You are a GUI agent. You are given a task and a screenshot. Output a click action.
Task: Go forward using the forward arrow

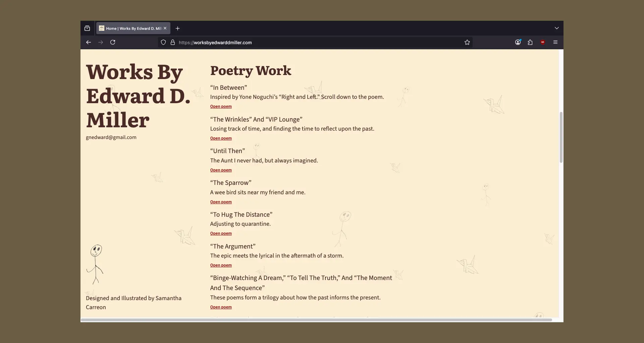tap(101, 42)
